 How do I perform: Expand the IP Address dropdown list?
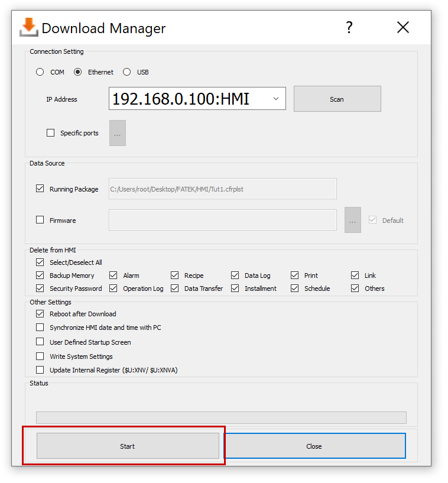point(275,99)
